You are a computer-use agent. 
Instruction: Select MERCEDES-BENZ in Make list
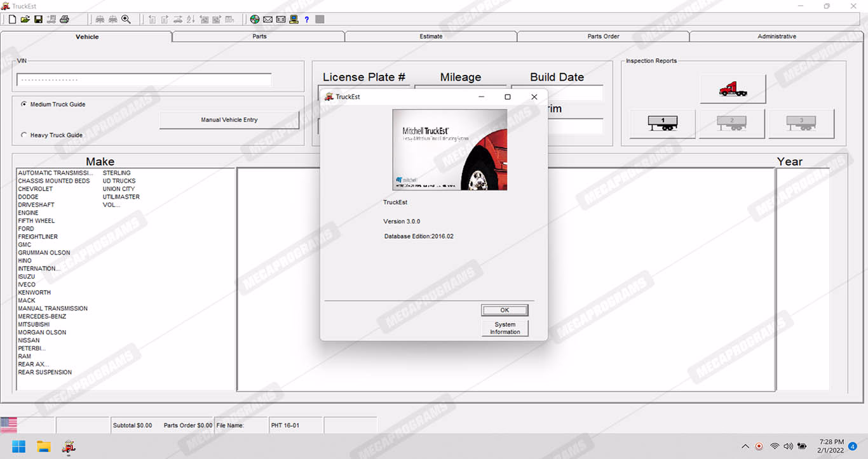pos(42,316)
